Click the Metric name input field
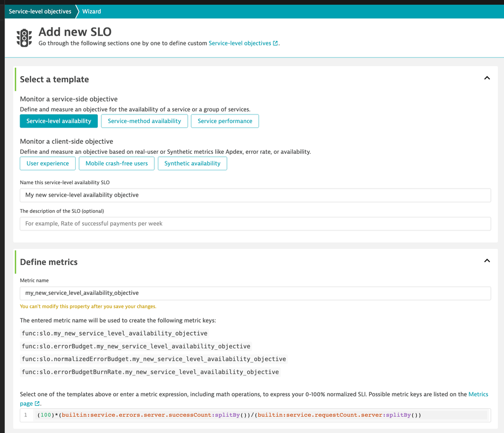 tap(255, 293)
